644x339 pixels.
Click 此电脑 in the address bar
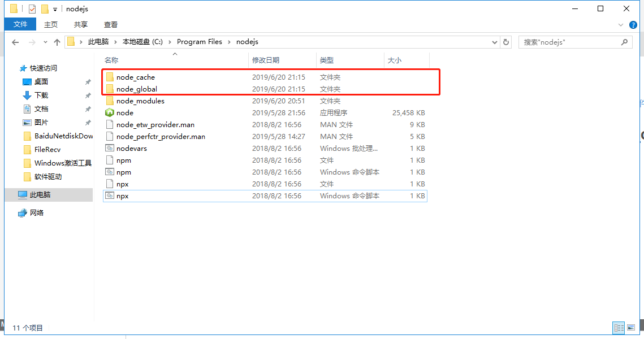tap(98, 42)
